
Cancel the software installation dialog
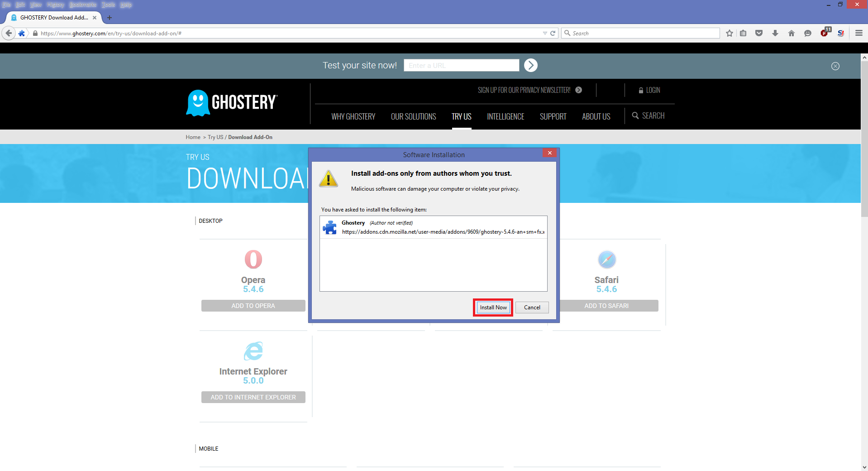point(532,308)
